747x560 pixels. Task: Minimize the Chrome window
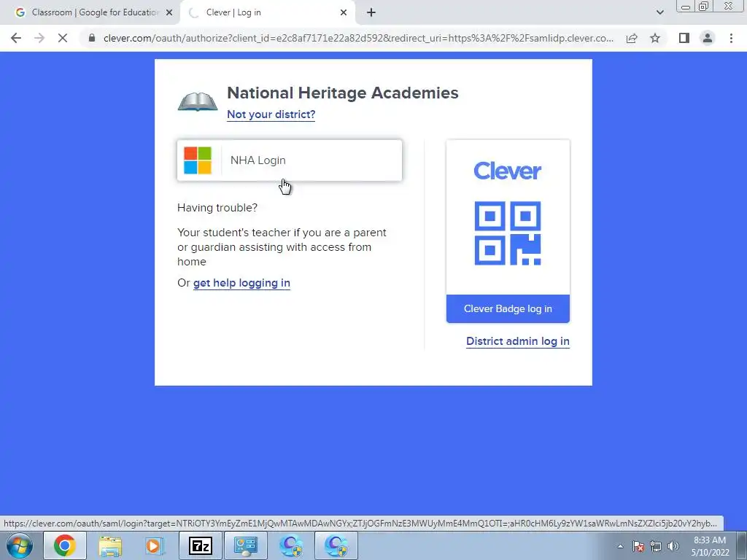click(x=686, y=6)
